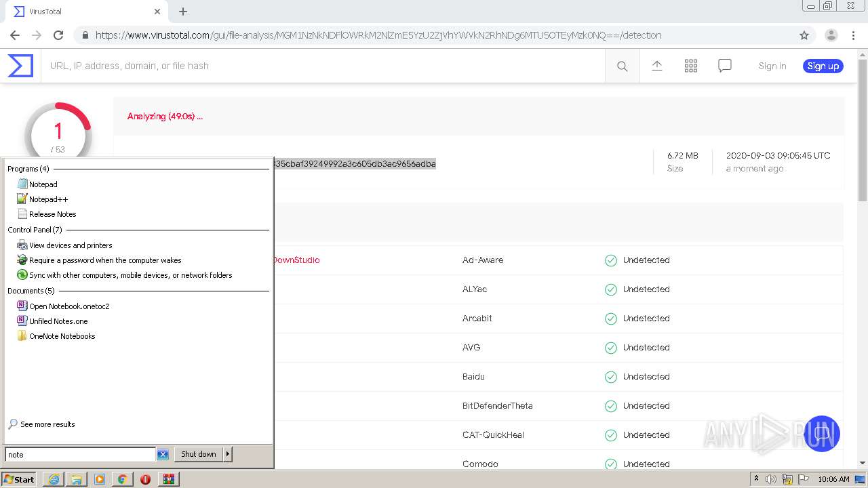Click the Shut down button
Image resolution: width=868 pixels, height=488 pixels.
[199, 454]
